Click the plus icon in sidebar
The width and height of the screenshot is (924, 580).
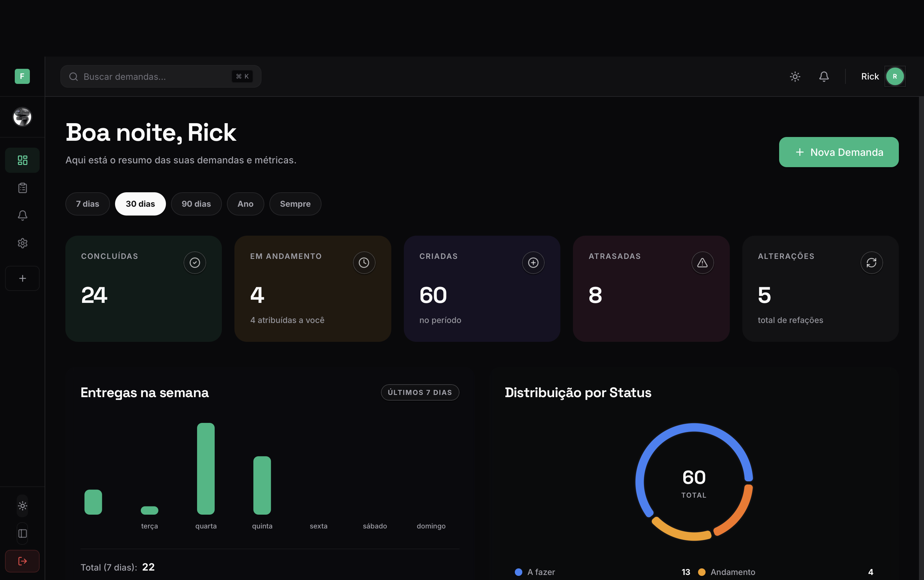click(x=22, y=278)
